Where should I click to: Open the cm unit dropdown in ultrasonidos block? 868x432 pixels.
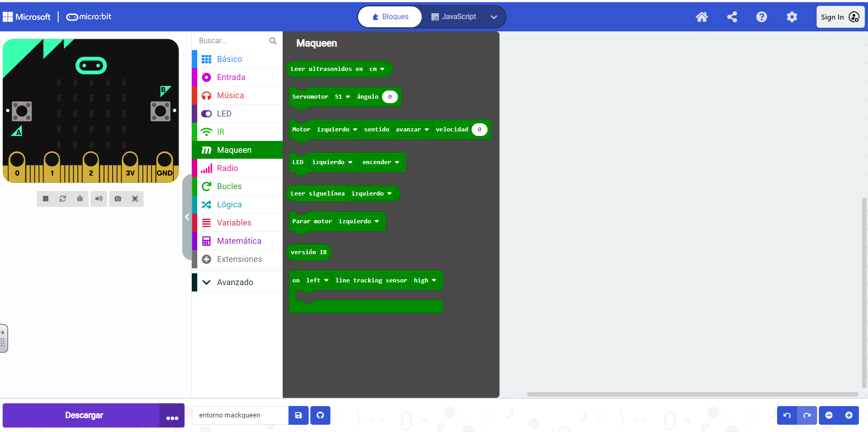(x=377, y=69)
